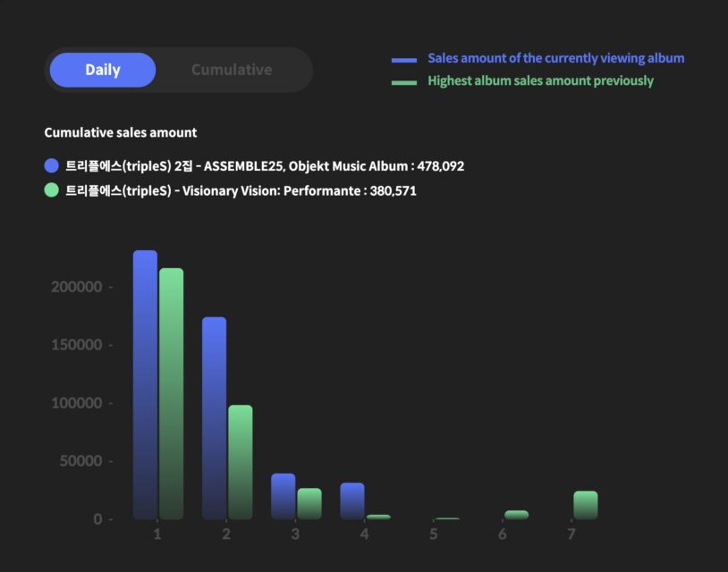
Task: Click the green bar for day 6
Action: 516,515
